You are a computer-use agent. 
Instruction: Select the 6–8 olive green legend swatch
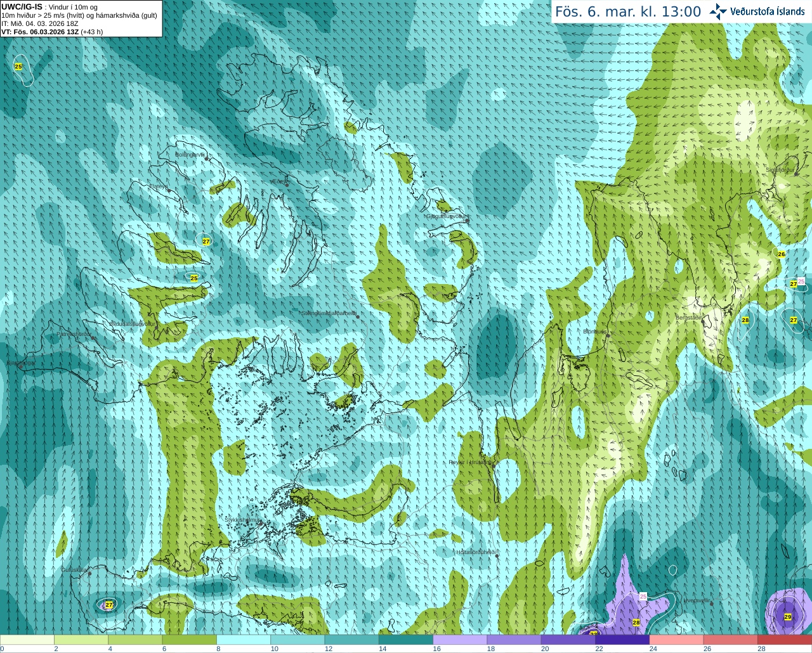point(190,640)
